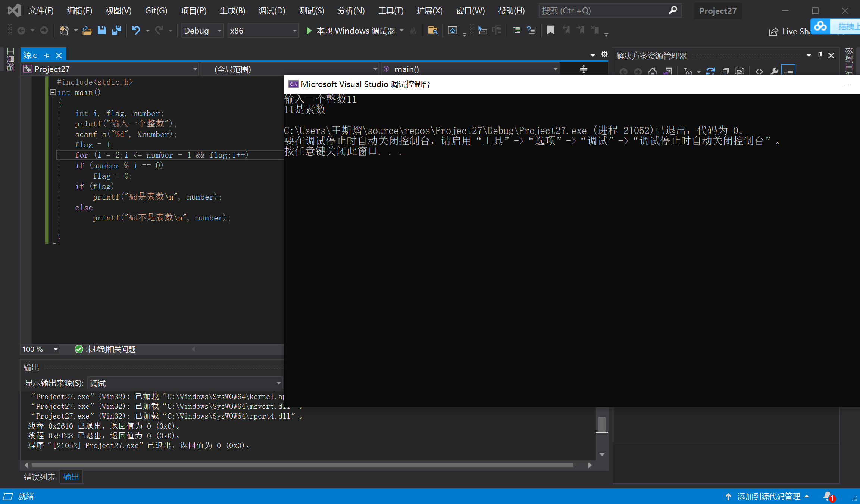Click the Find in Files folder icon
The image size is (860, 504).
point(432,30)
